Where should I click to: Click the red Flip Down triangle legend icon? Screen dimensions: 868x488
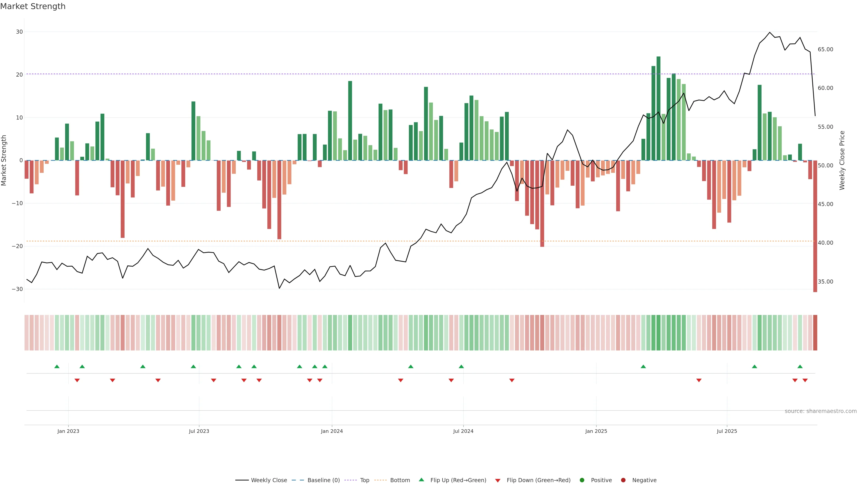497,481
